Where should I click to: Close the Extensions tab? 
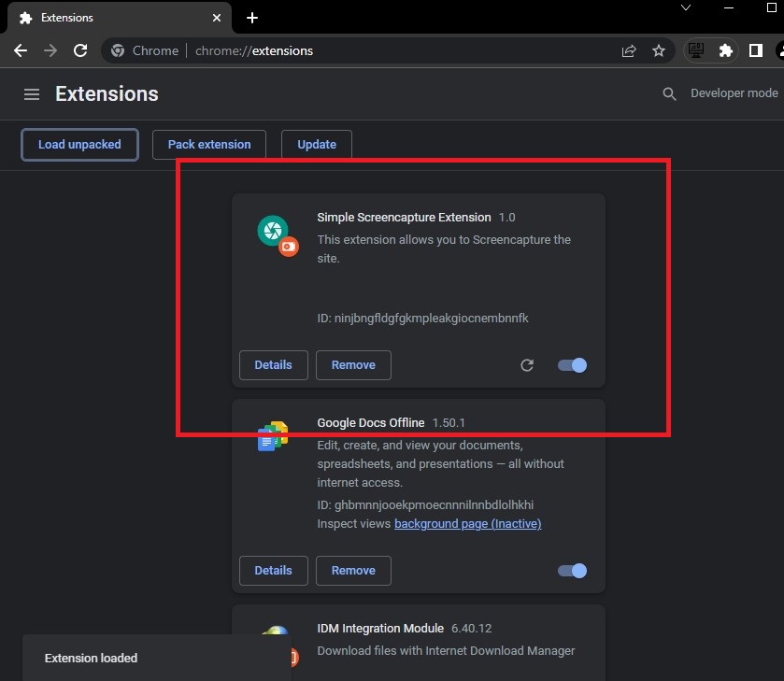[217, 18]
